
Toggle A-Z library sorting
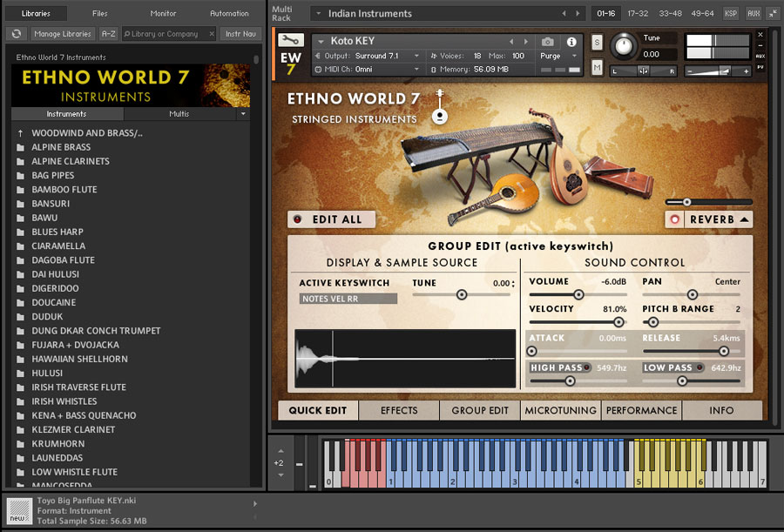pos(108,34)
